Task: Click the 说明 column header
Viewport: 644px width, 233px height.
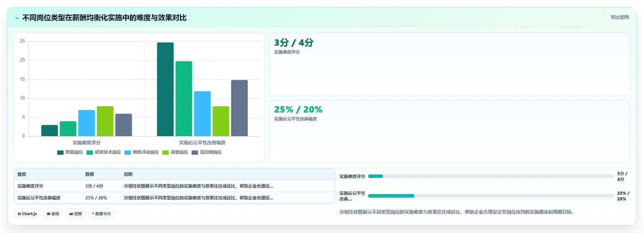Action: click(128, 174)
